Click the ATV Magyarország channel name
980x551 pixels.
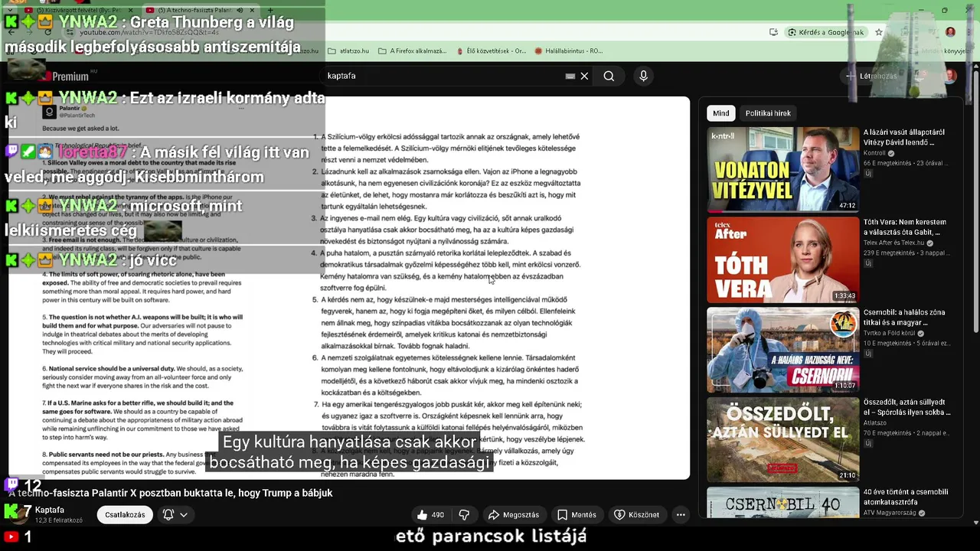891,513
